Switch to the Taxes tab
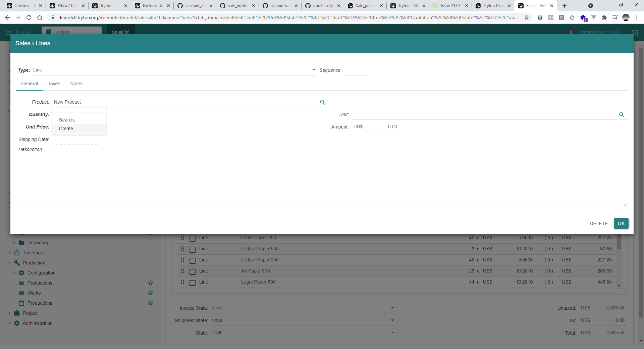This screenshot has height=349, width=644. tap(54, 84)
